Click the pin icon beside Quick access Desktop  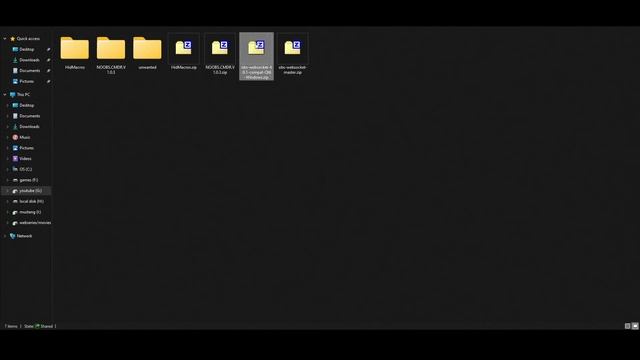click(x=49, y=49)
